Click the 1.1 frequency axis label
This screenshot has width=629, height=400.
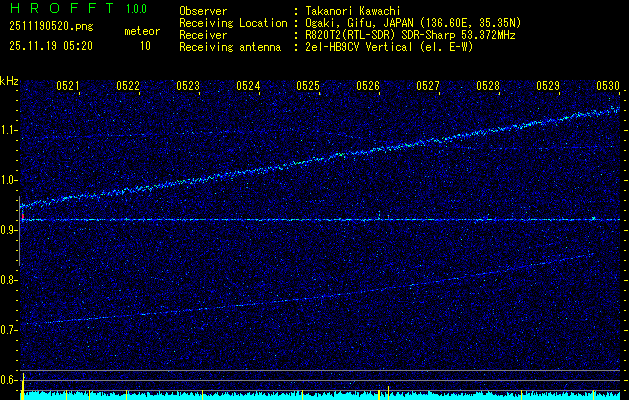[x=9, y=130]
